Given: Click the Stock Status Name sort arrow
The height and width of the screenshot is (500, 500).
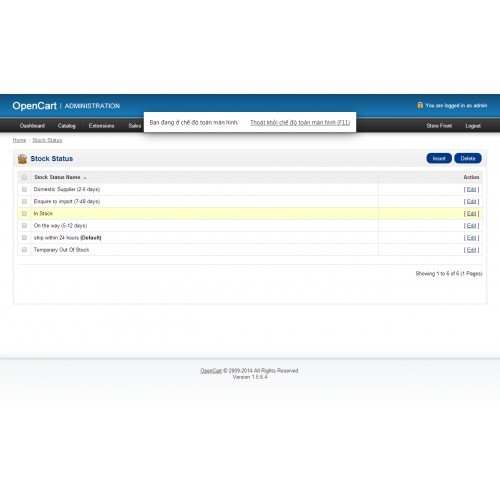Looking at the screenshot, I should click(85, 178).
